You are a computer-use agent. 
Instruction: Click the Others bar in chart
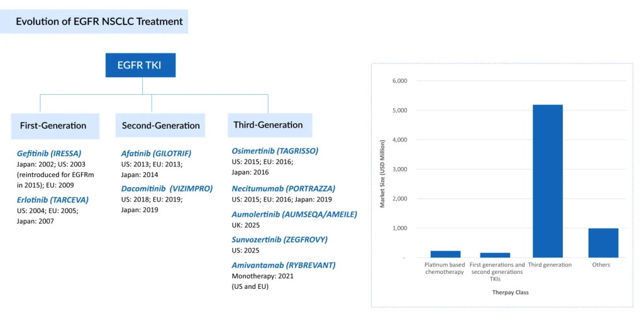[603, 243]
